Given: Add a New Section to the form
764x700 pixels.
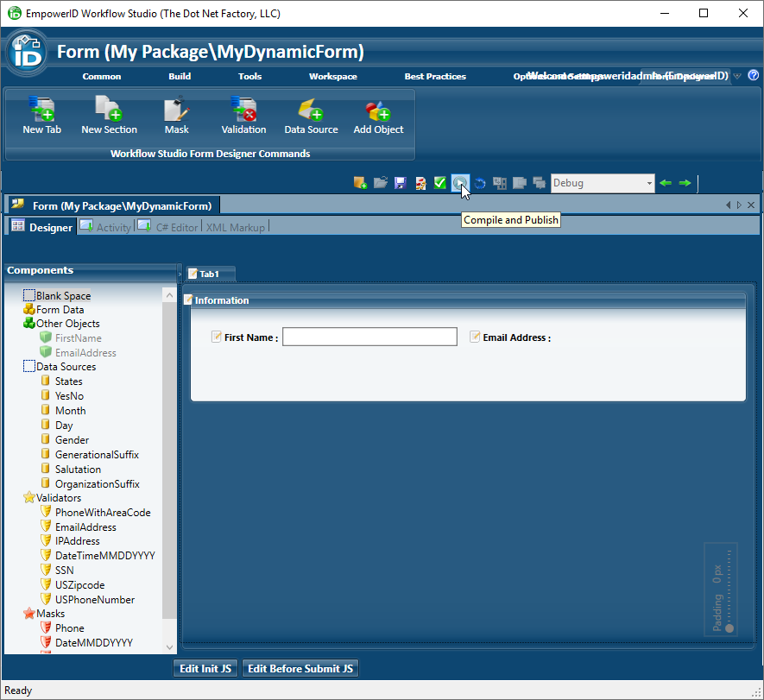Looking at the screenshot, I should 109,110.
